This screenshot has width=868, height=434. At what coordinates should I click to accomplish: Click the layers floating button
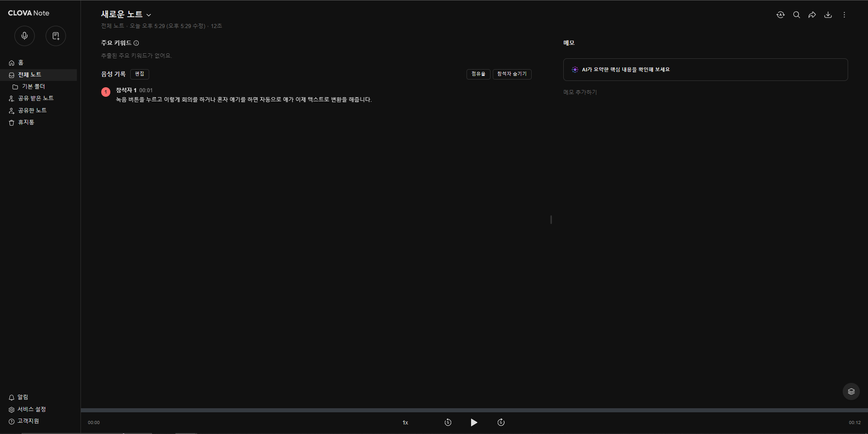point(851,392)
